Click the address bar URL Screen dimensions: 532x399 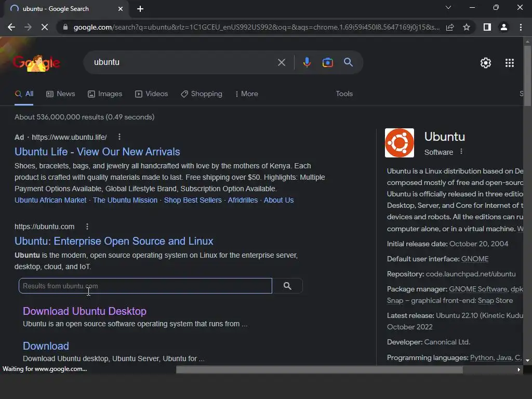257,27
